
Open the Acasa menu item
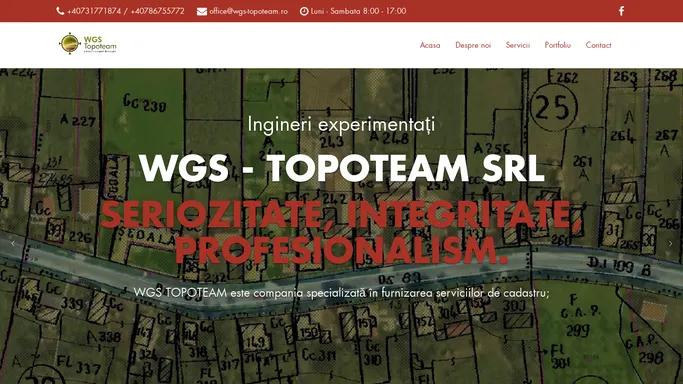[430, 45]
